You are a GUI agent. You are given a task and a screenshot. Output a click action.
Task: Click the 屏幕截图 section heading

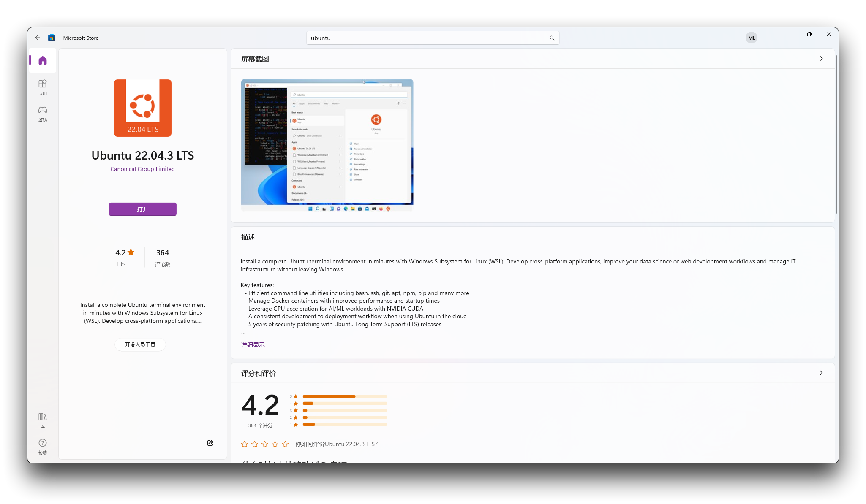[x=255, y=59]
